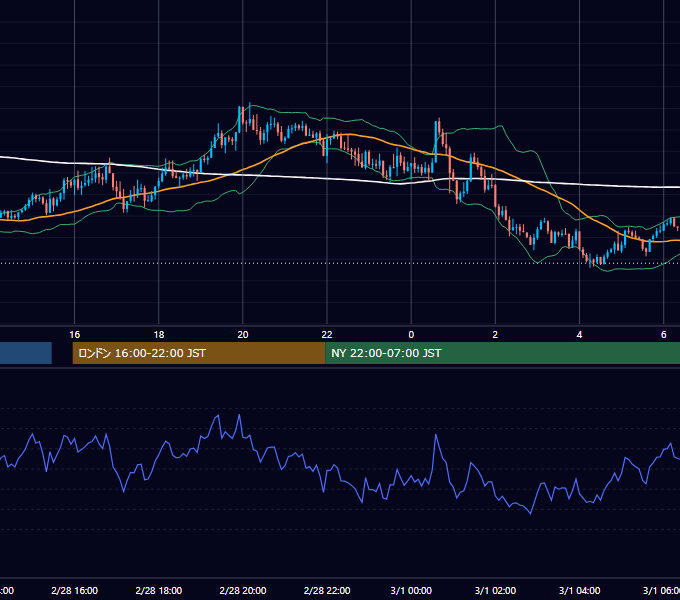Click the 2/28 18:00 time label
The height and width of the screenshot is (600, 680).
pyautogui.click(x=159, y=590)
